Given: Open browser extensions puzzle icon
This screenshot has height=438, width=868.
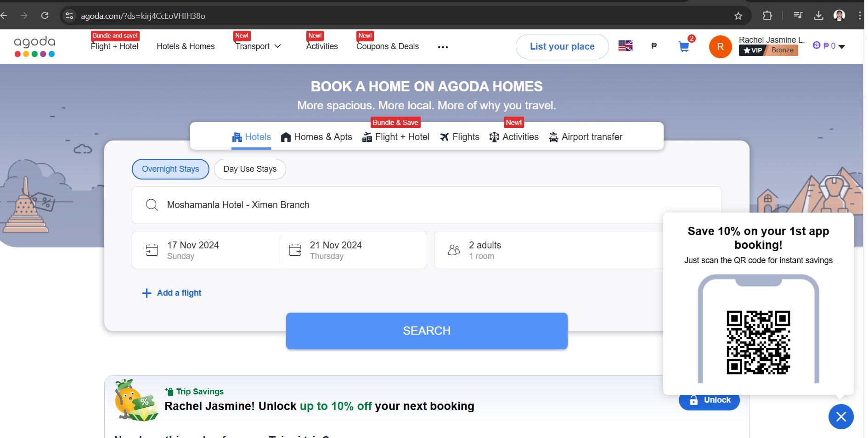Looking at the screenshot, I should tap(767, 16).
